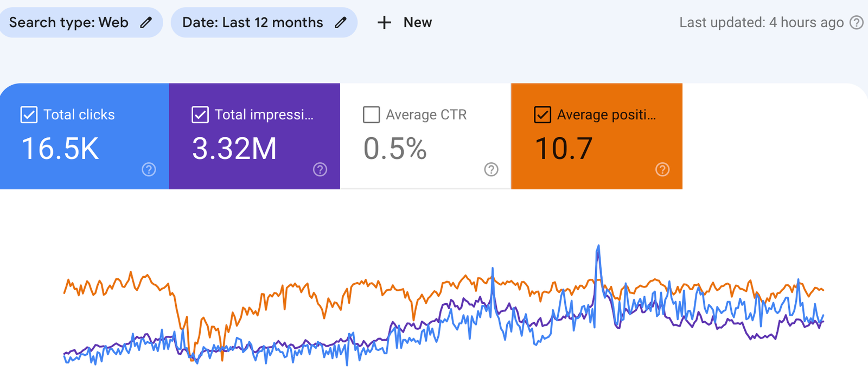Open help icon on Total clicks card
The width and height of the screenshot is (868, 383).
click(149, 169)
